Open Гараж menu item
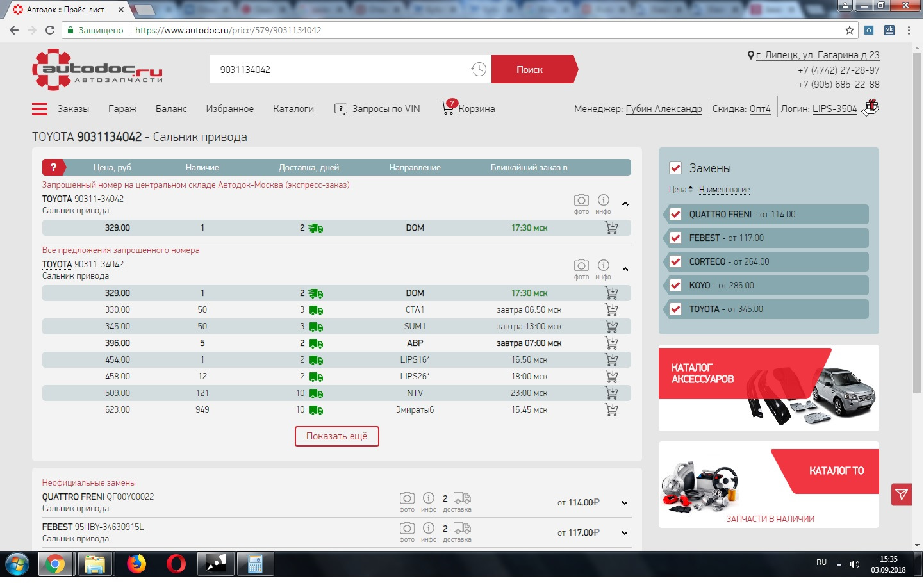Image resolution: width=924 pixels, height=583 pixels. coord(122,109)
